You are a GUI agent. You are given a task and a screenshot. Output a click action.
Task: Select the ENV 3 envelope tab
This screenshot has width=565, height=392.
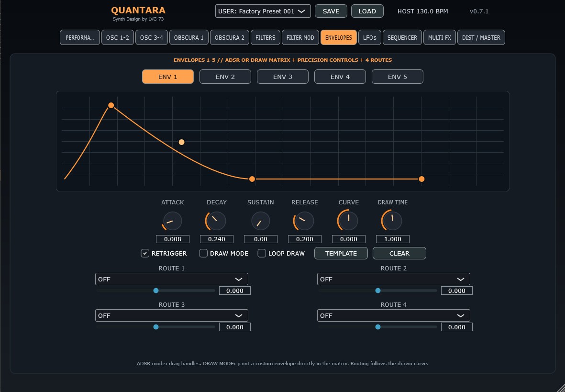tap(282, 77)
